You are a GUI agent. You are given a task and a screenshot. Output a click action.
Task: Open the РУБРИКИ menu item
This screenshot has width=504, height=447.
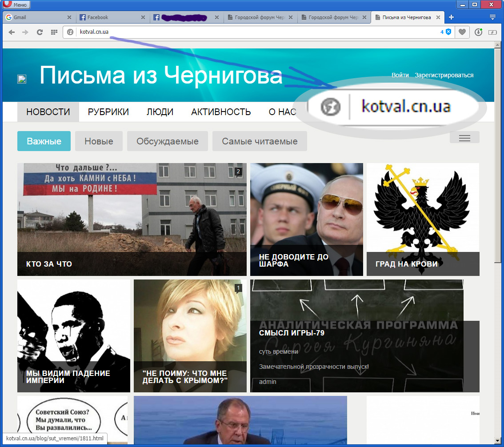[x=108, y=112]
